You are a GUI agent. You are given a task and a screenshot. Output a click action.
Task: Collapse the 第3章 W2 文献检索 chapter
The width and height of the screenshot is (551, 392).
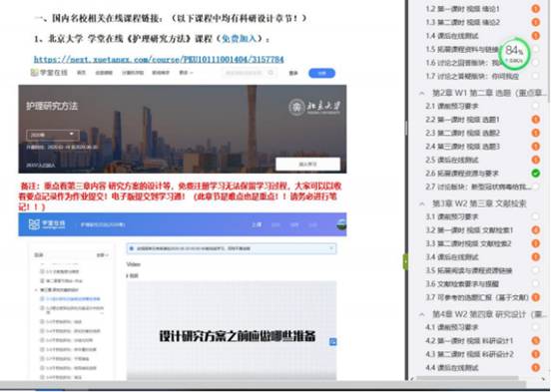click(421, 203)
